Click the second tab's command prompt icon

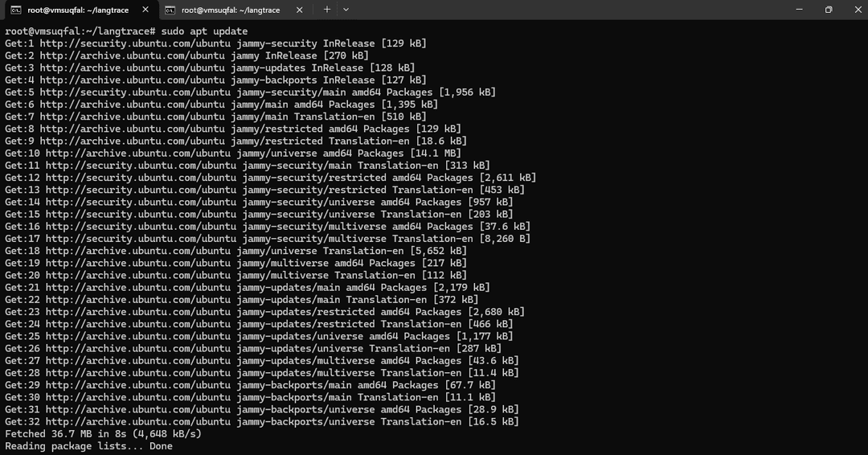click(170, 10)
